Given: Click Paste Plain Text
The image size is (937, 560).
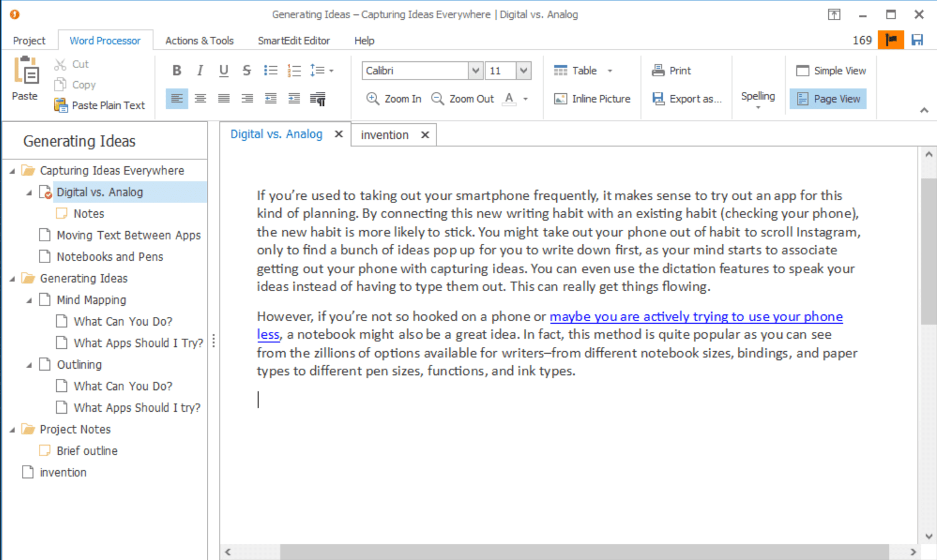Looking at the screenshot, I should pyautogui.click(x=100, y=105).
